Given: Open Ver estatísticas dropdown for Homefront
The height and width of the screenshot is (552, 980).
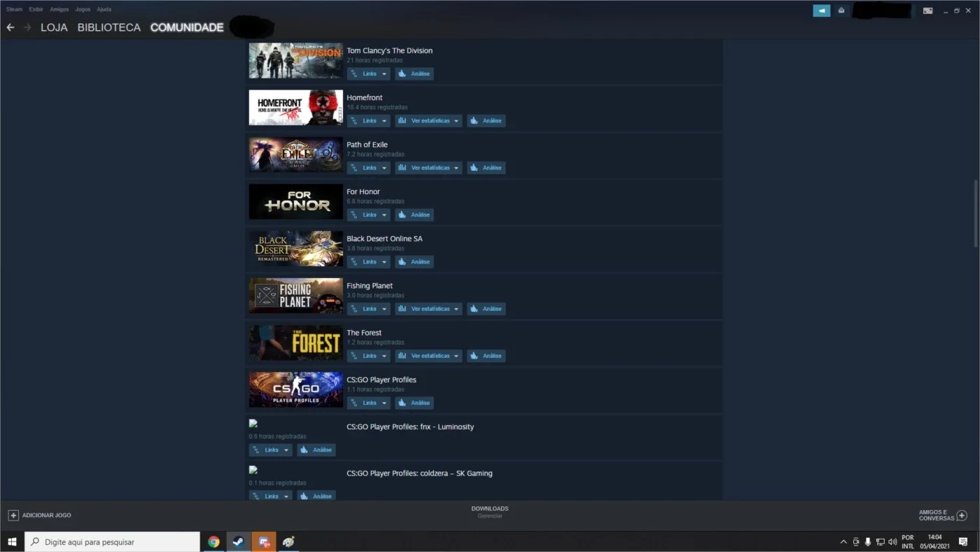Looking at the screenshot, I should coord(428,120).
